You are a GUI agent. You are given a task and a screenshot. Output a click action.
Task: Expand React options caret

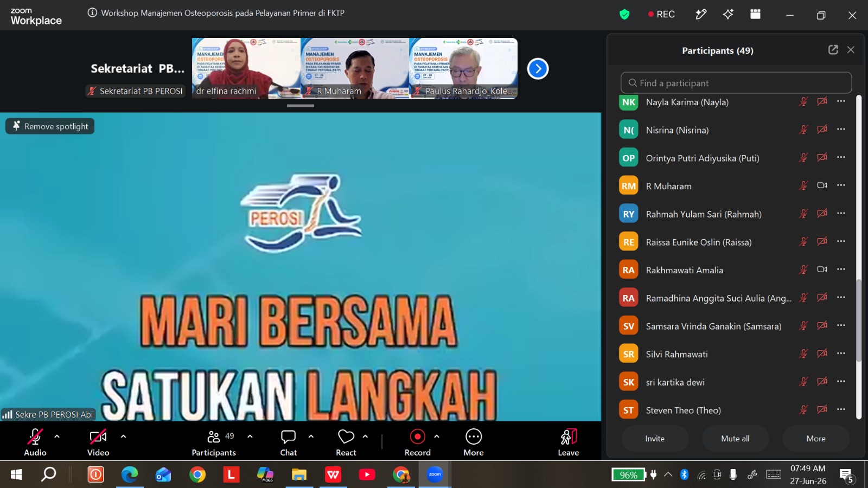365,436
